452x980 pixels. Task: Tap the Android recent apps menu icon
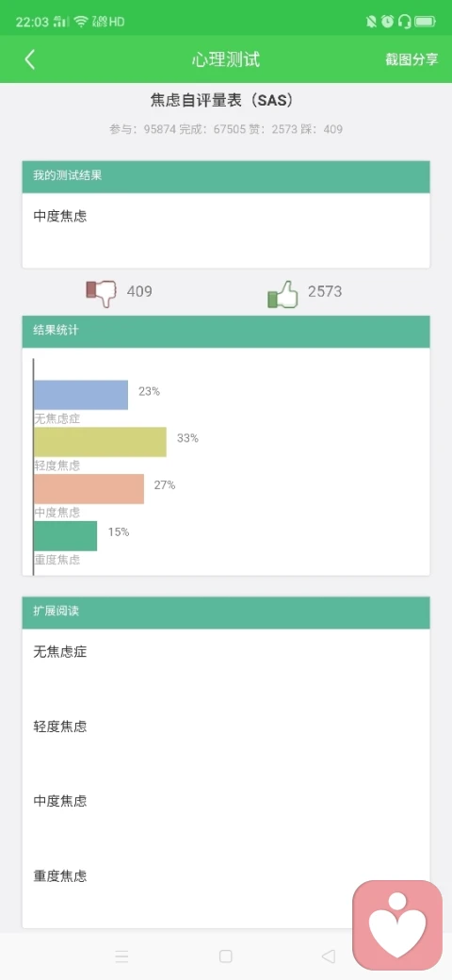point(121,955)
